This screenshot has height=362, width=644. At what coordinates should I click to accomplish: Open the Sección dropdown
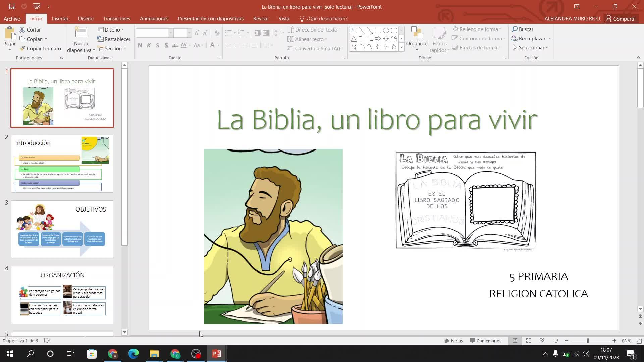pyautogui.click(x=112, y=48)
